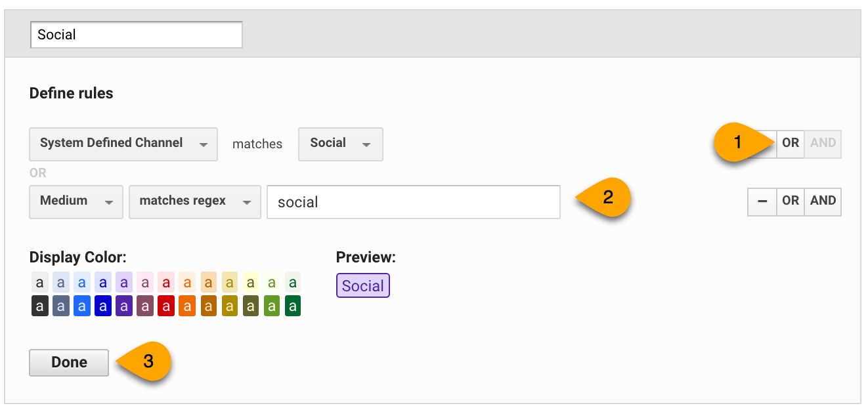Click OR button on the Medium rule row
The width and height of the screenshot is (868, 412).
click(791, 201)
